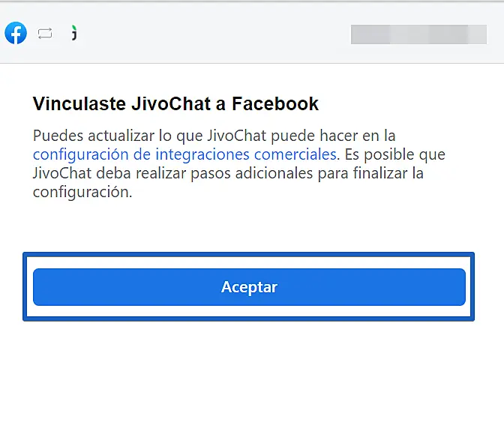The image size is (504, 434).
Task: Click the Facebook logo icon
Action: pyautogui.click(x=16, y=33)
